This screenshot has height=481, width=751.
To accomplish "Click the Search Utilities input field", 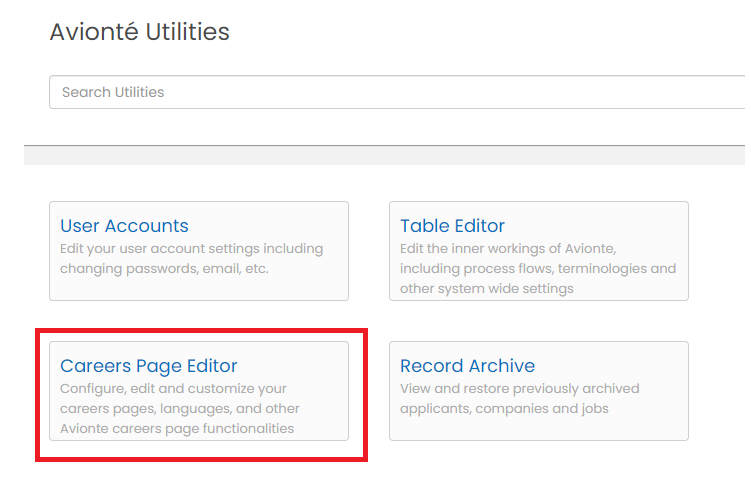I will 399,92.
